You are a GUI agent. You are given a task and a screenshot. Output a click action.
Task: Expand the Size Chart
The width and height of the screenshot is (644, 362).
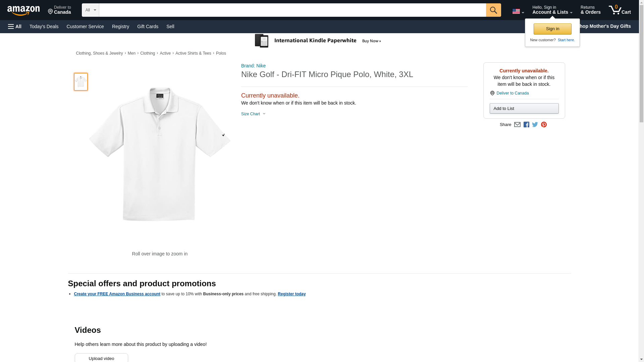point(253,114)
